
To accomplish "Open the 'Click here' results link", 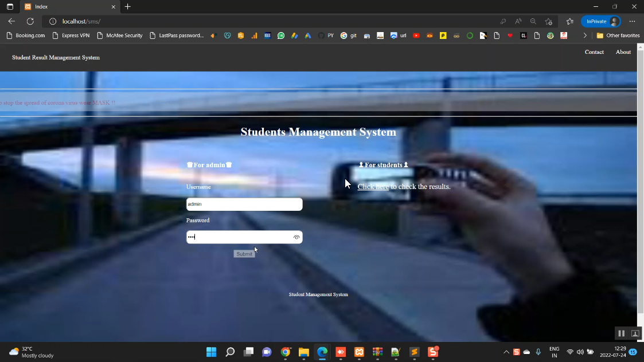I will point(373,187).
